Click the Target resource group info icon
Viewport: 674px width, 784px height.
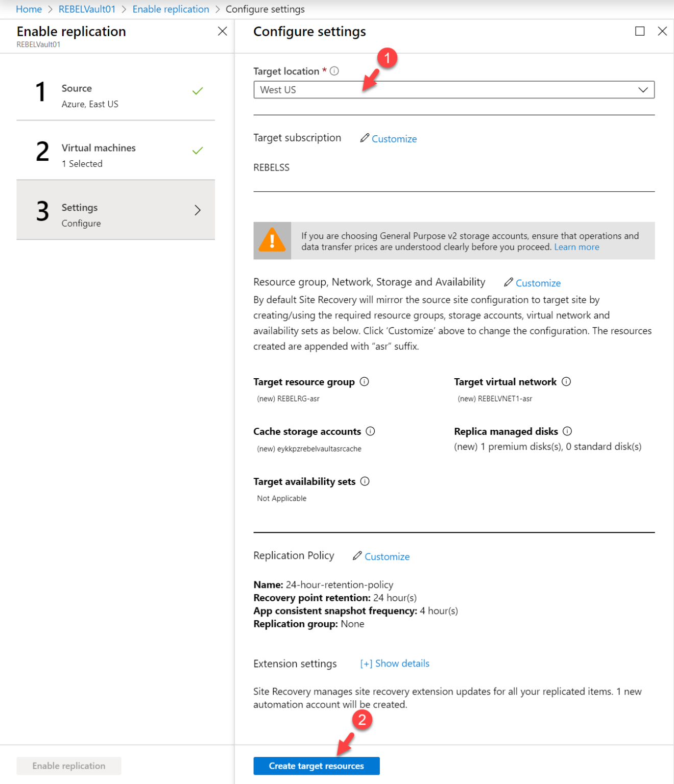(x=364, y=382)
